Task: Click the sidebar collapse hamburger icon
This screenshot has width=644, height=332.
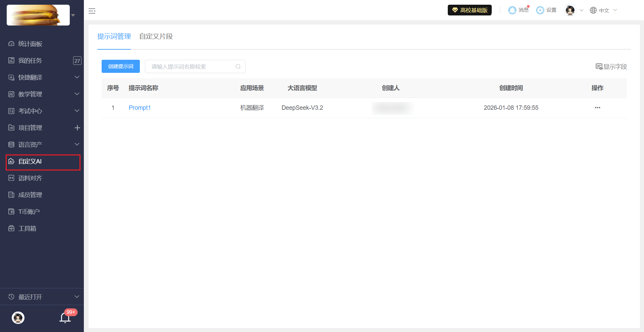Action: (x=92, y=11)
